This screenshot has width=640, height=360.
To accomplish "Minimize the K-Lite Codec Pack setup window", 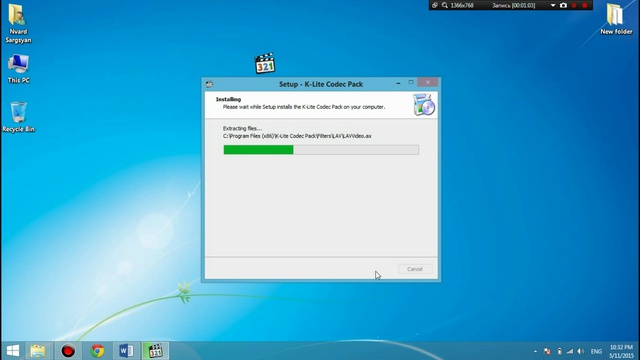I will [x=398, y=83].
